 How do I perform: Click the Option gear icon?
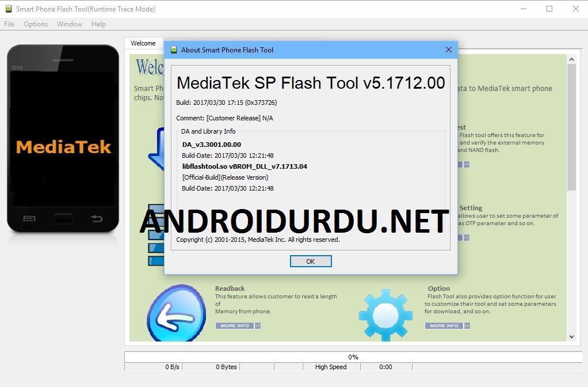coord(385,314)
